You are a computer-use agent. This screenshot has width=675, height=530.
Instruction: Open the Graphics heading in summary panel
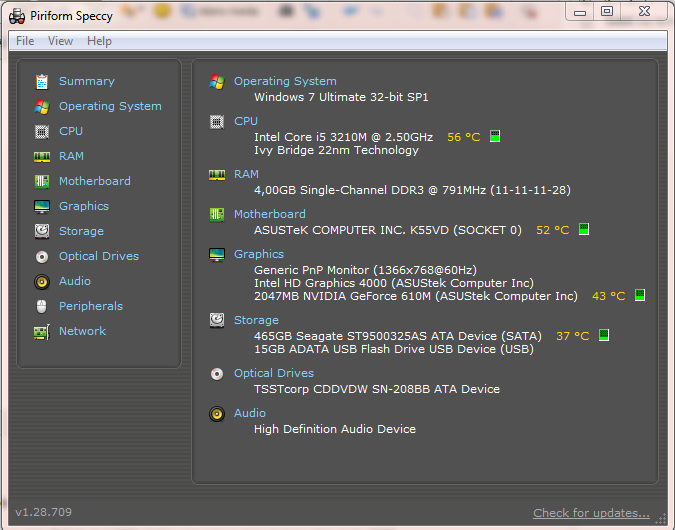(259, 254)
